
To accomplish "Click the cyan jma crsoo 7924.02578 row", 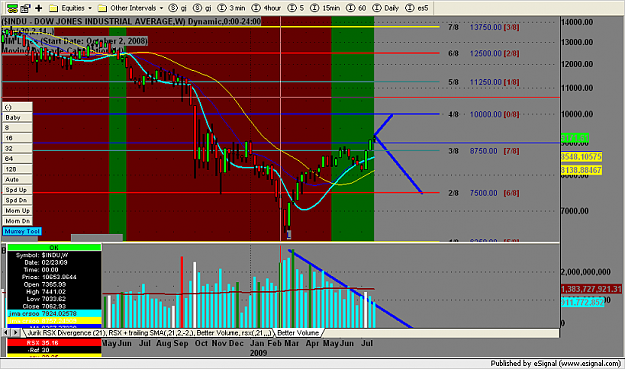I will point(54,314).
